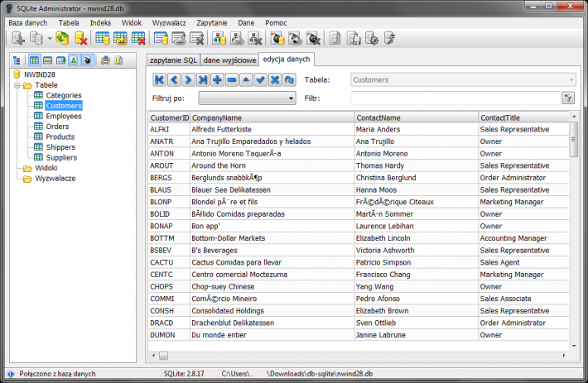The image size is (588, 383).
Task: Click the edit table toolbar icon
Action: tap(120, 38)
